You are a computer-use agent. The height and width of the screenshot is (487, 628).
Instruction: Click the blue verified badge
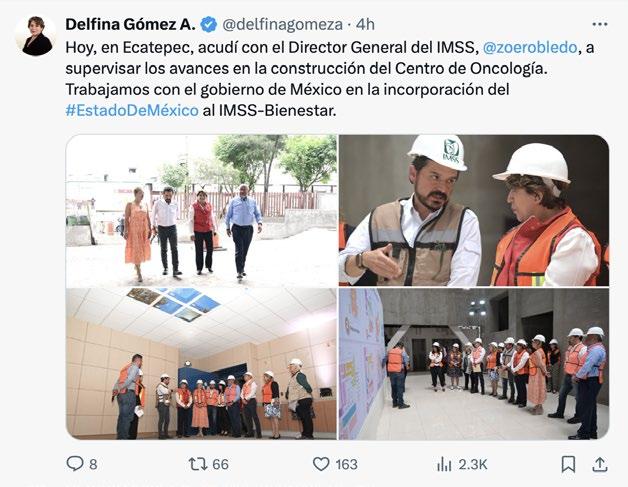pos(208,24)
